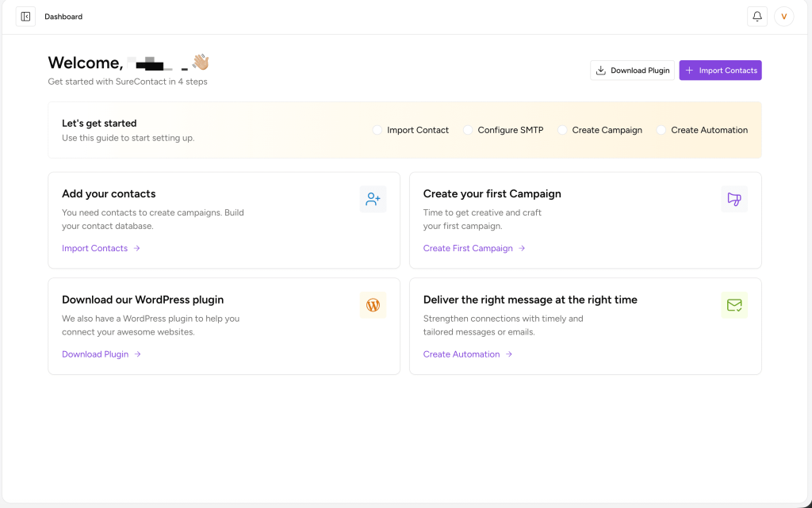The height and width of the screenshot is (508, 812).
Task: Click the envelope checkmark automation icon
Action: 734,305
